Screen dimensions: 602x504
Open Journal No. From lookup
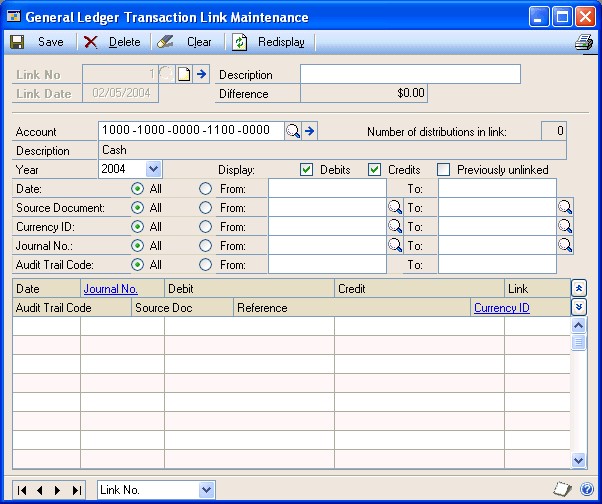[395, 245]
